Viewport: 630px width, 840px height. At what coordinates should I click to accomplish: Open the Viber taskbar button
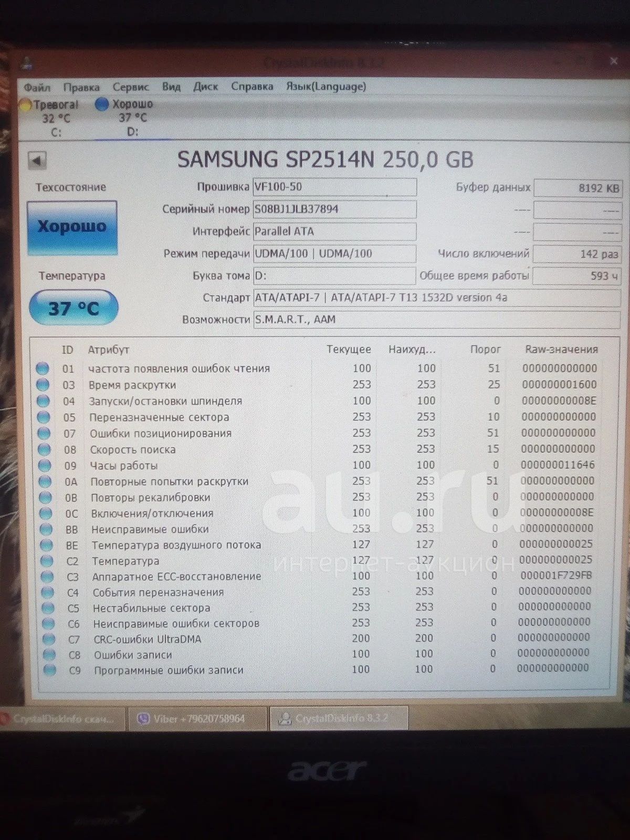(x=197, y=719)
